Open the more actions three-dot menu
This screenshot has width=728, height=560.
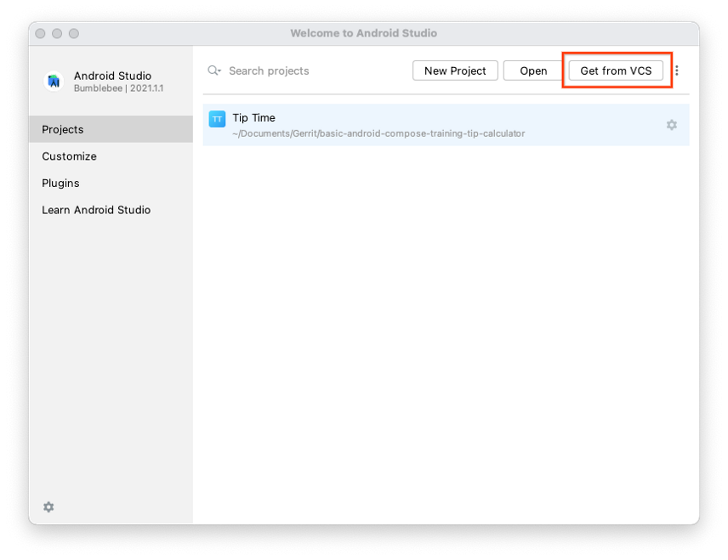click(x=677, y=71)
